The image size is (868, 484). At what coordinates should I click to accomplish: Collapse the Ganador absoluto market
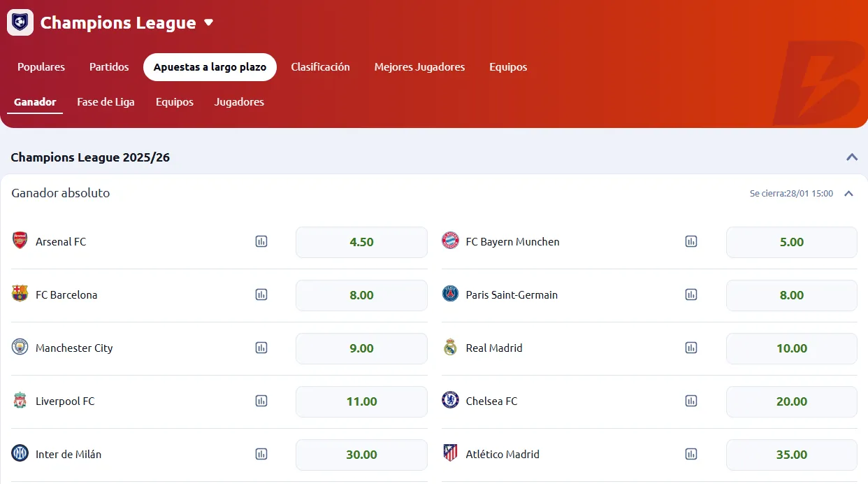[848, 193]
